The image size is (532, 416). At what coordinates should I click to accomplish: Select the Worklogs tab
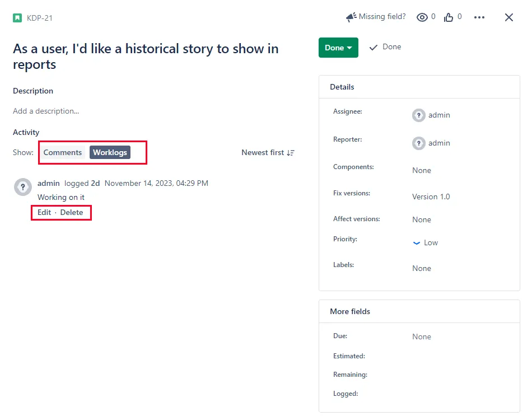tap(110, 152)
